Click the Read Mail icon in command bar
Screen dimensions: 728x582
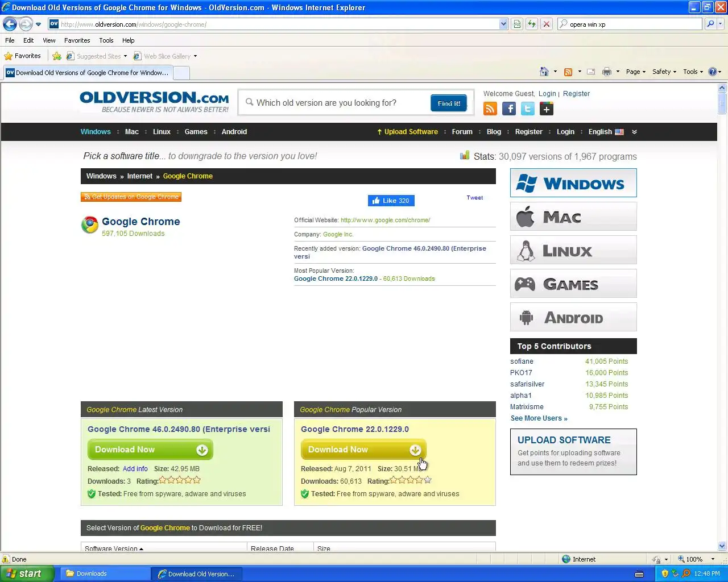coord(591,72)
